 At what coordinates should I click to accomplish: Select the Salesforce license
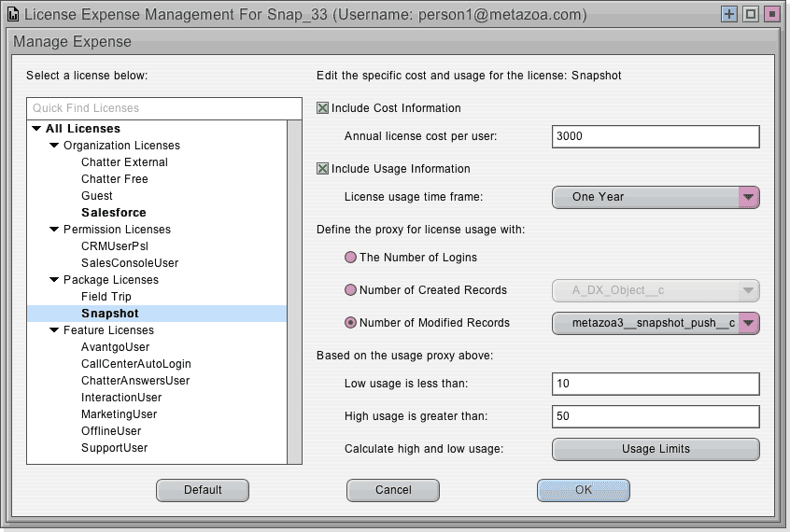tap(114, 213)
